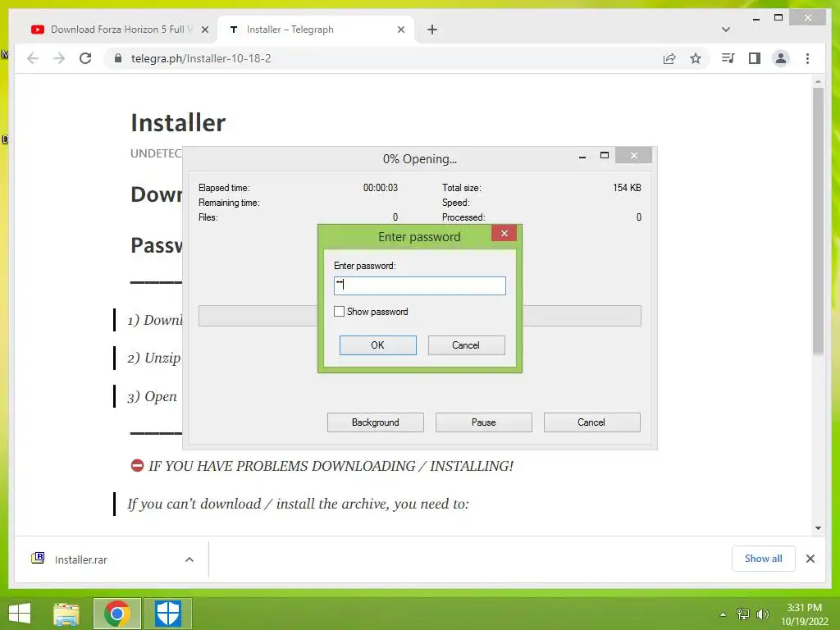Viewport: 840px width, 630px height.
Task: Cancel the Enter password dialog
Action: [466, 345]
